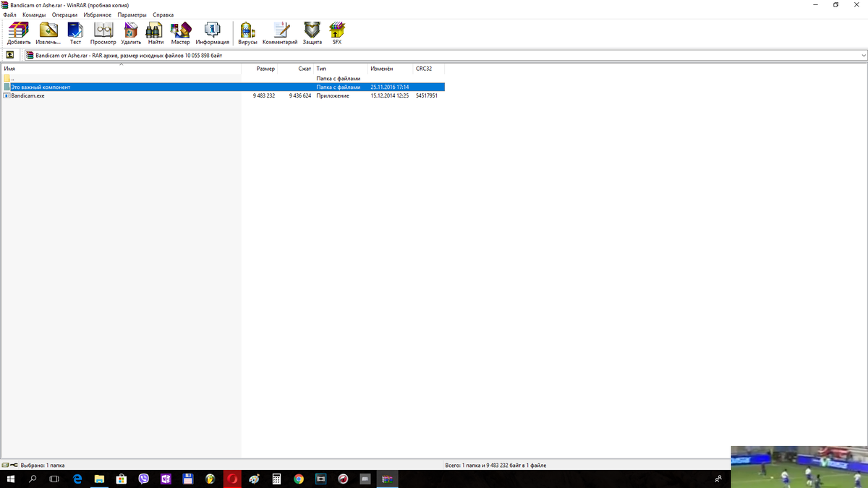The image size is (868, 488).
Task: Click the 'Выбрано: 1 папка' status text
Action: tap(42, 466)
